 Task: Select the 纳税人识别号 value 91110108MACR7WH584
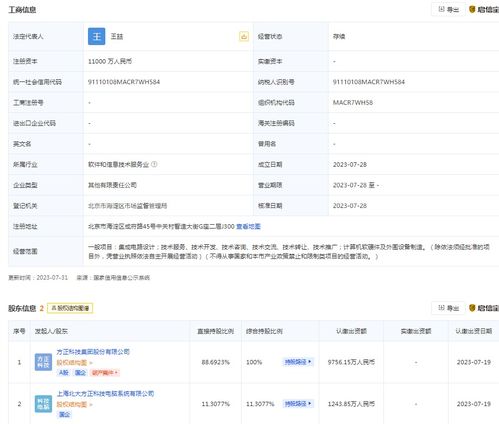tap(369, 82)
